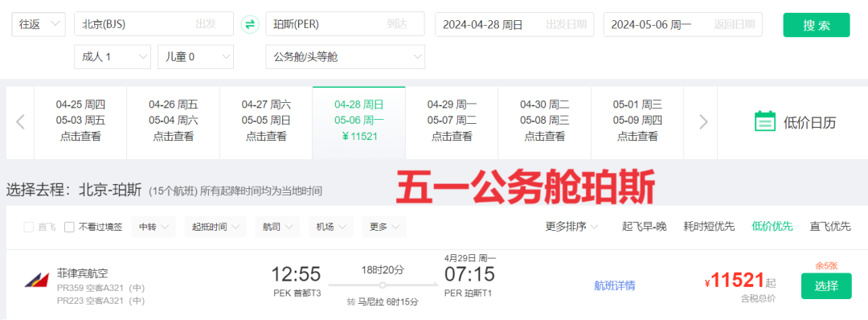Expand the 起抵时间 filter
868x320 pixels.
(x=215, y=227)
